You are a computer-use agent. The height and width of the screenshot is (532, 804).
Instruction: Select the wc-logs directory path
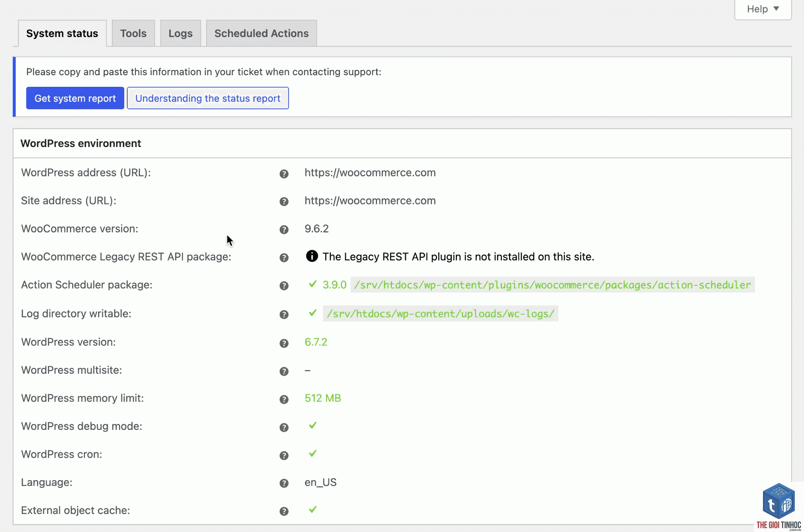440,314
